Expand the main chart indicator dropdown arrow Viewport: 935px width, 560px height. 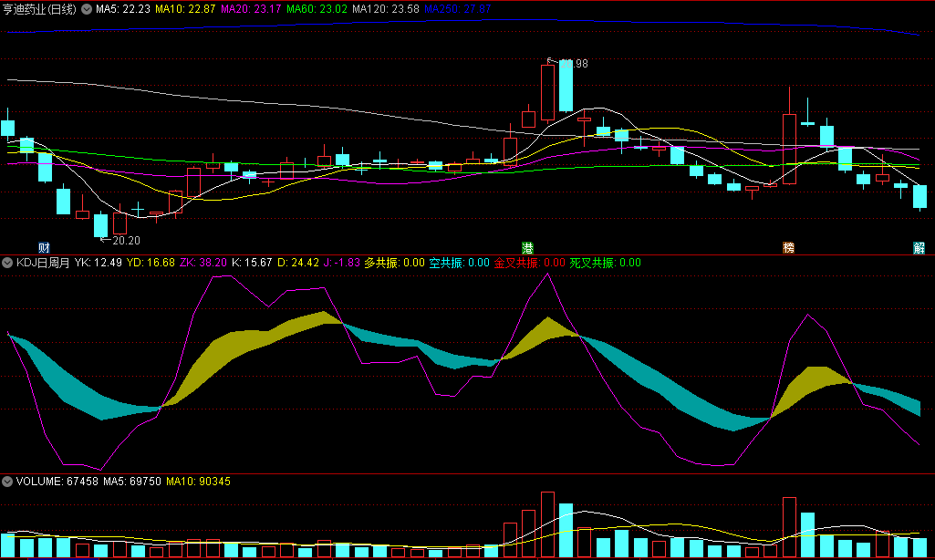click(87, 9)
